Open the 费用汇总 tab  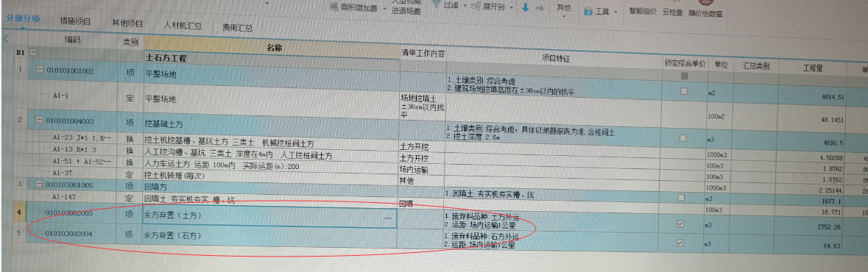tap(238, 26)
